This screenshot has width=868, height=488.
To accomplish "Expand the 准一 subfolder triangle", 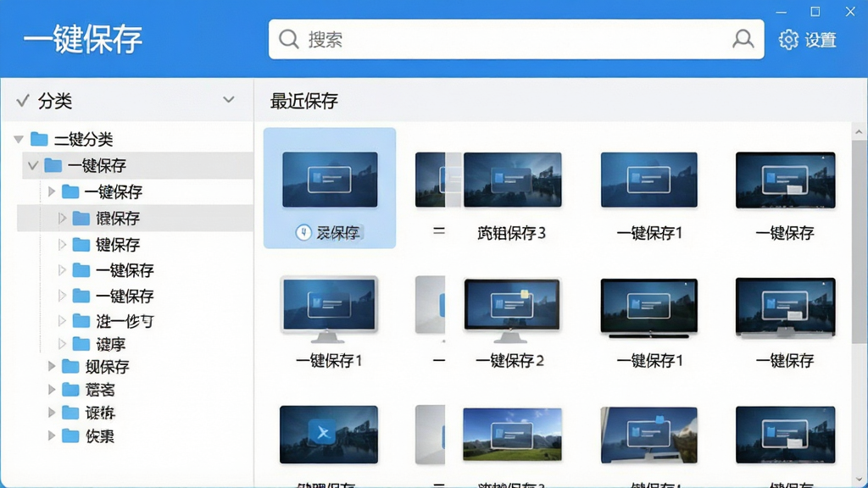I will (62, 321).
